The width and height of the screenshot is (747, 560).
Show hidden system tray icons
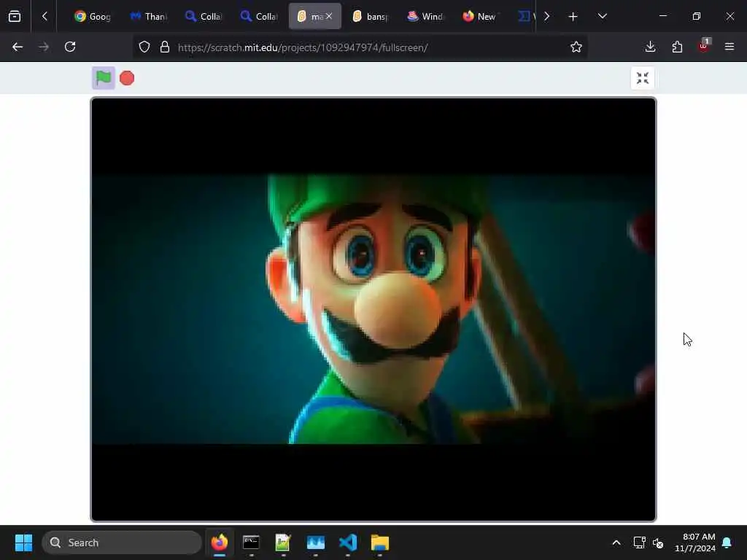[616, 542]
